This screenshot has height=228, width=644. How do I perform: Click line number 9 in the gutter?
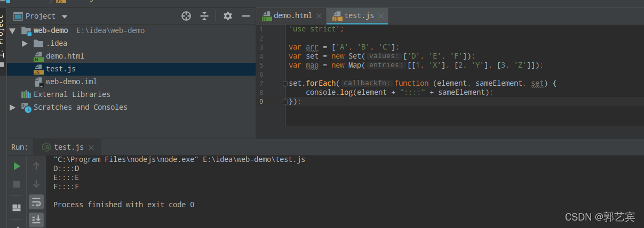click(x=261, y=101)
